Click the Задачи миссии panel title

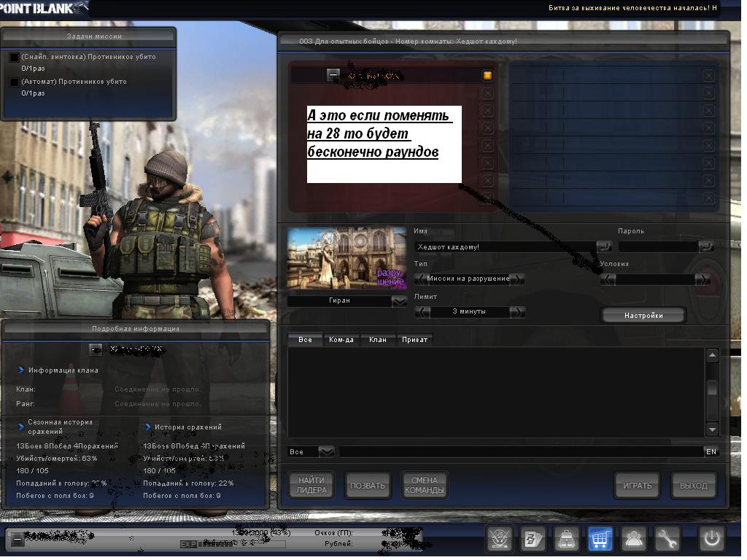point(94,36)
